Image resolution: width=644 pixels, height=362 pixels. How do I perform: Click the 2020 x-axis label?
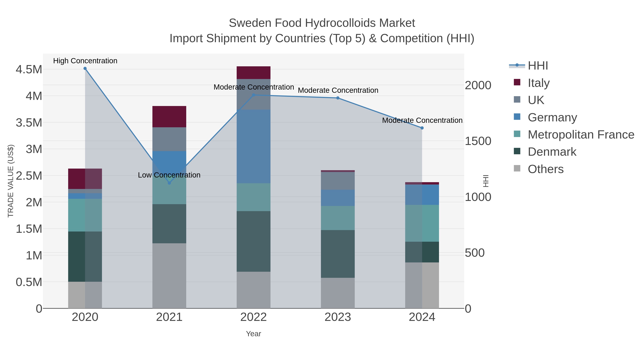click(85, 317)
